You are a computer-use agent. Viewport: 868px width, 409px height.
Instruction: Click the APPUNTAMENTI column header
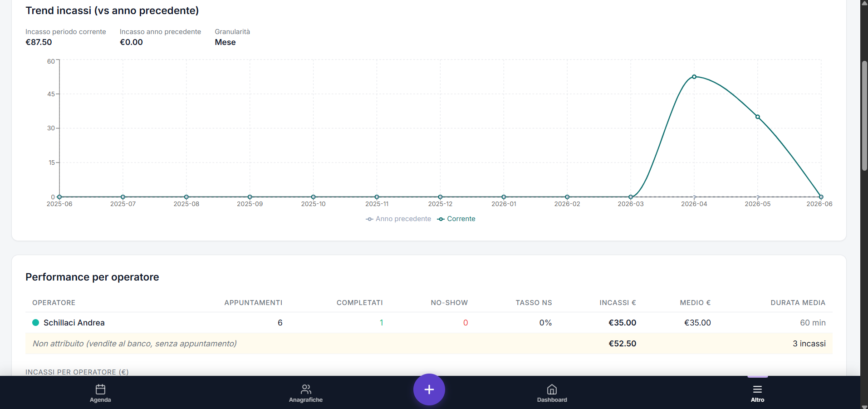point(253,303)
